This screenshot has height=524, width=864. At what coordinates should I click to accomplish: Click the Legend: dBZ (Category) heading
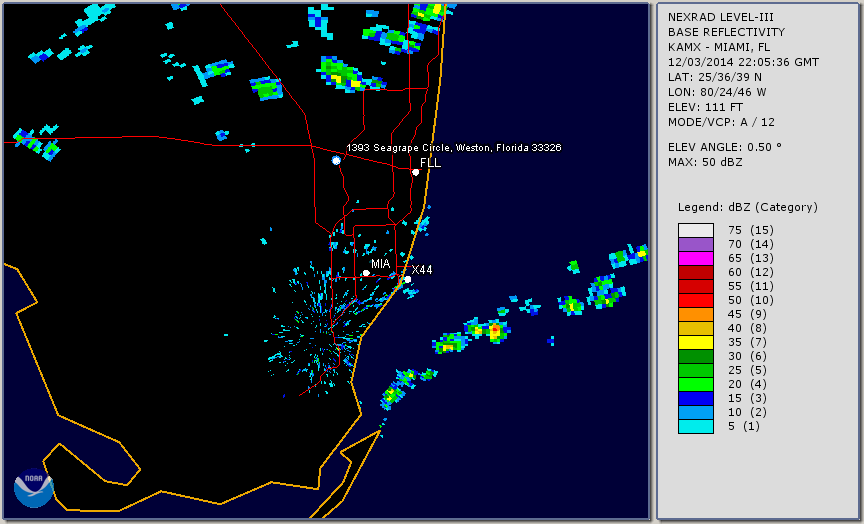[748, 207]
